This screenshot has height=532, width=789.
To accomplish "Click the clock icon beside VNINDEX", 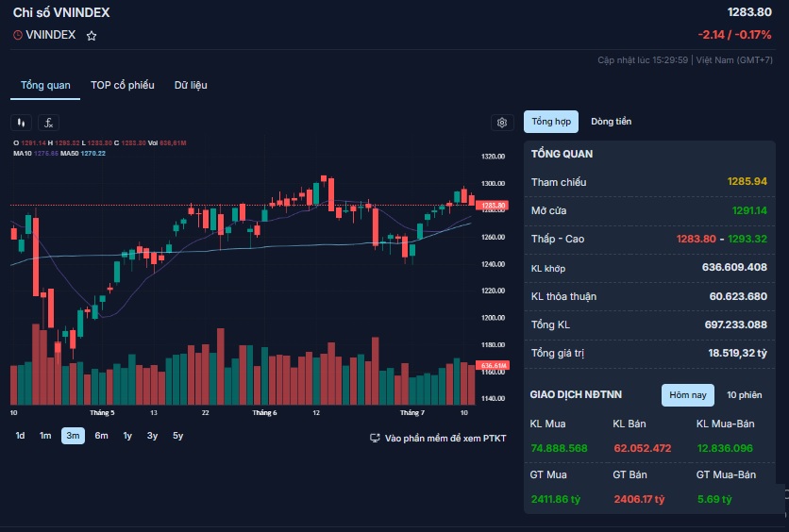I will coord(18,36).
